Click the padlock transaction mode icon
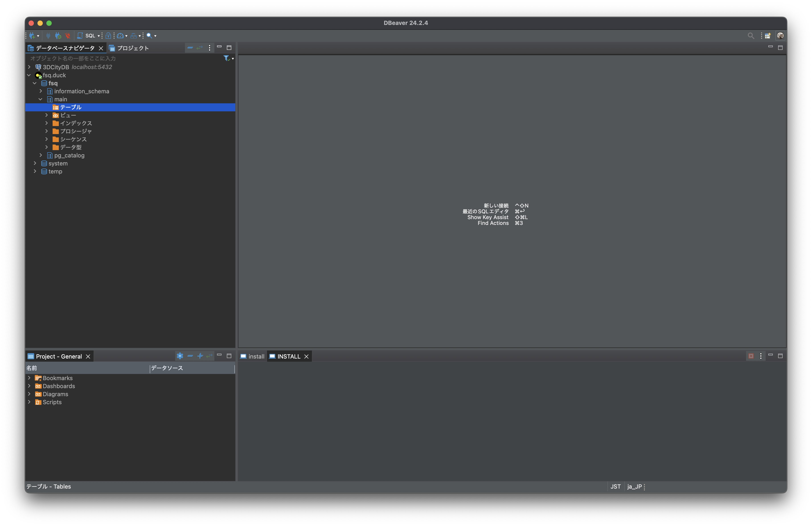 pos(108,35)
